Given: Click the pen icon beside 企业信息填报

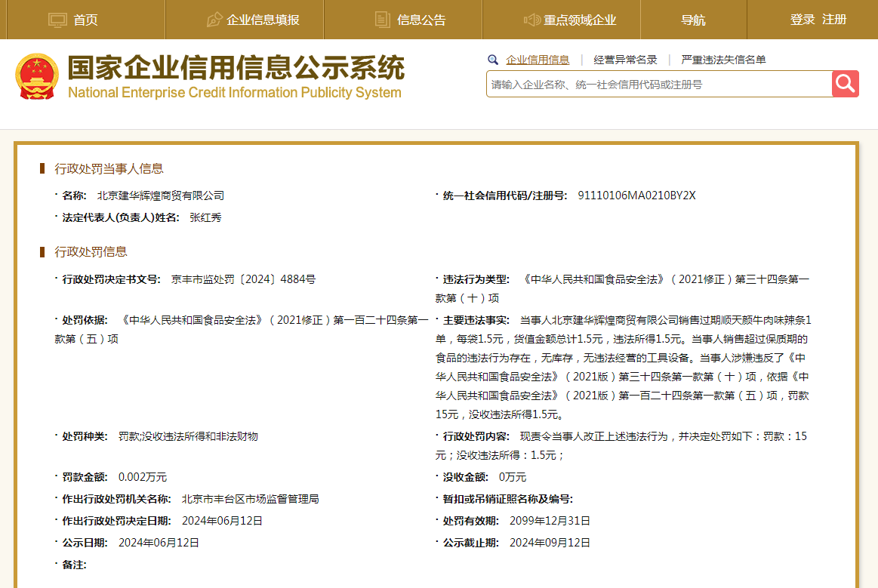Looking at the screenshot, I should click(x=214, y=20).
